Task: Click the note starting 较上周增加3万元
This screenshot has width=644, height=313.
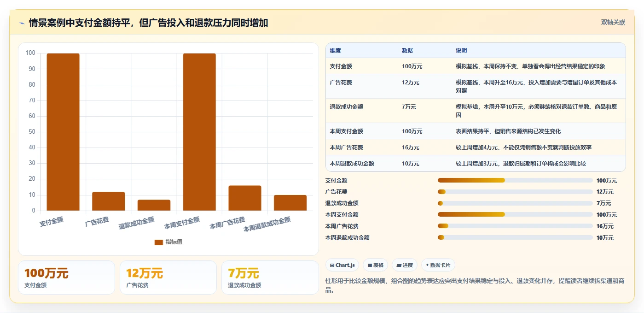Action: [521, 164]
